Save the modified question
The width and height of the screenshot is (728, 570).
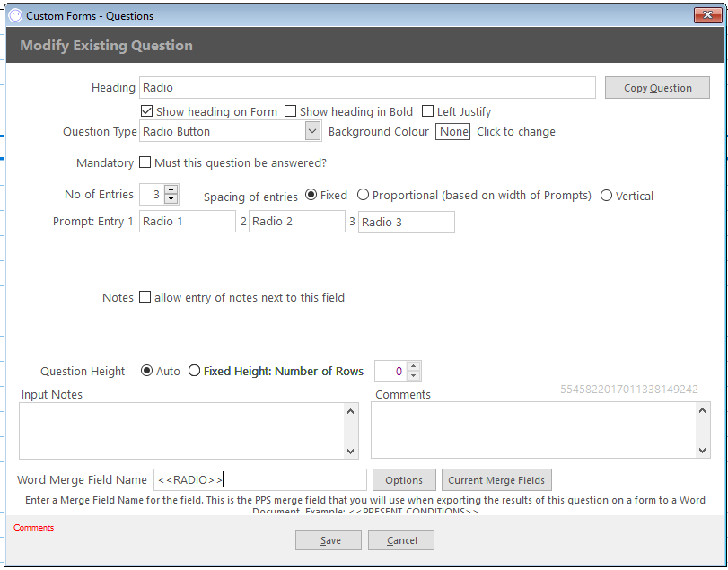(329, 540)
